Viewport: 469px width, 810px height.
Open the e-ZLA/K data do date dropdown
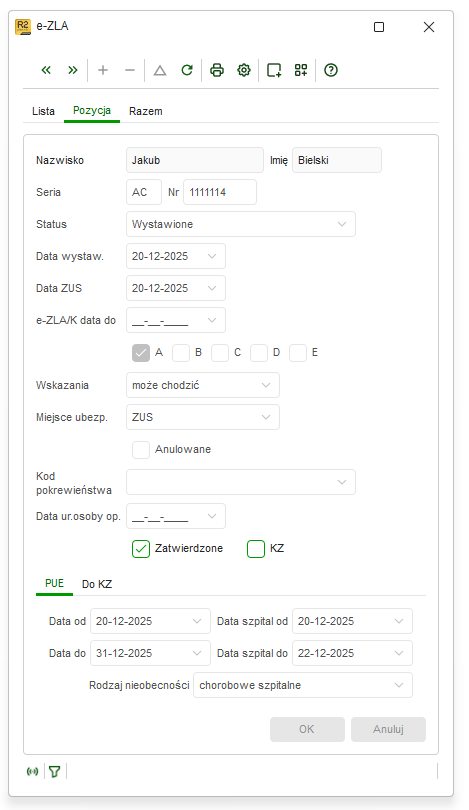(212, 320)
